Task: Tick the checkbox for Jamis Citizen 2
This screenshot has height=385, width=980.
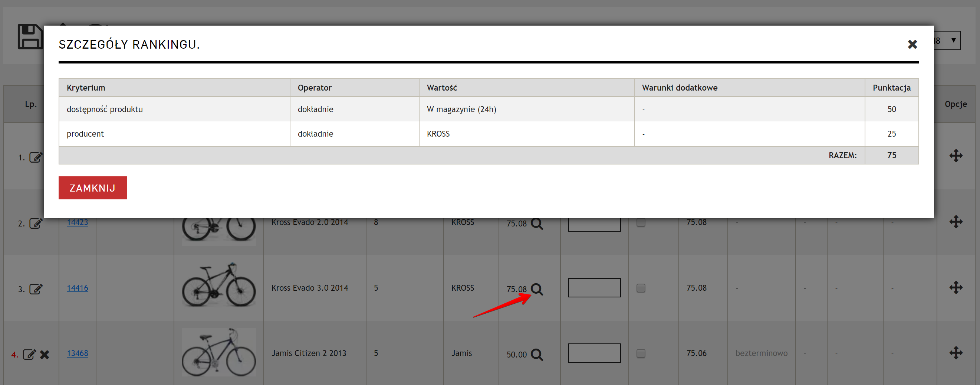Action: point(641,353)
